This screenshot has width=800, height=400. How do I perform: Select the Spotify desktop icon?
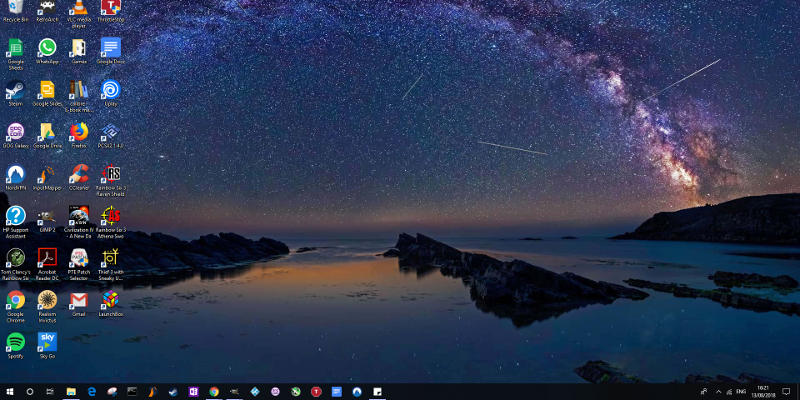point(15,345)
